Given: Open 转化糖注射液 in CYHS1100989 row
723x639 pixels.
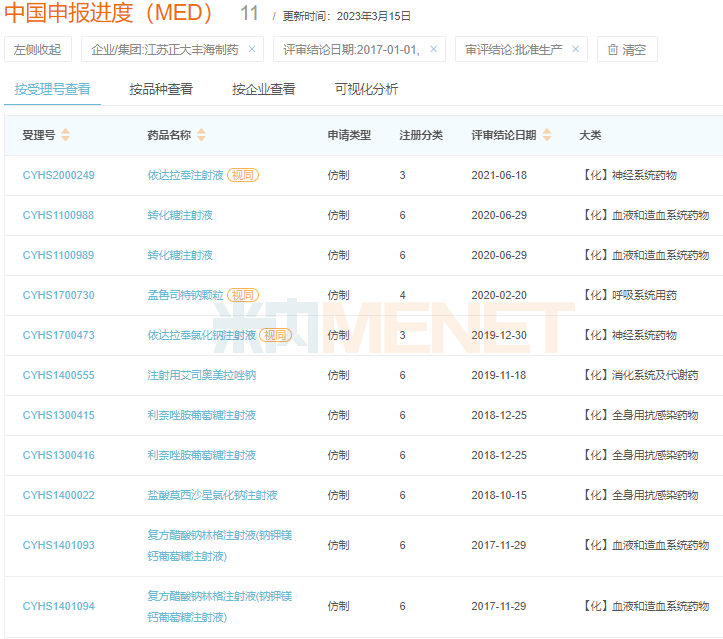Looking at the screenshot, I should pos(180,255).
